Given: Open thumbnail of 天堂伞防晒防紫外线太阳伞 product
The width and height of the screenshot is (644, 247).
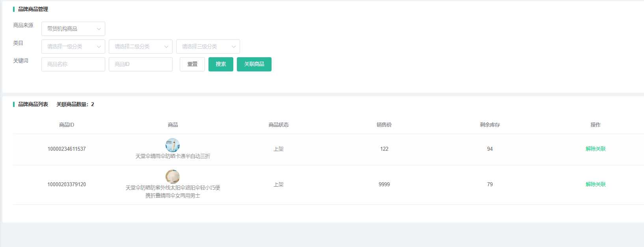Looking at the screenshot, I should point(173,176).
